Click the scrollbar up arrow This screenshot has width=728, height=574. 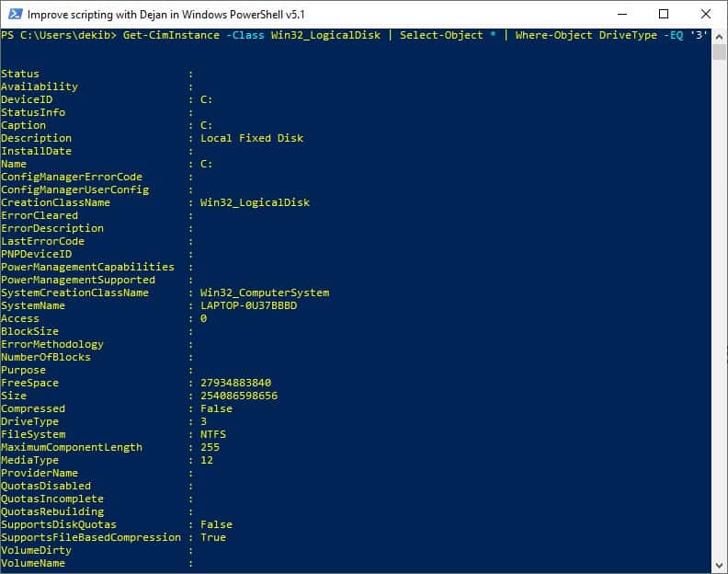click(719, 36)
